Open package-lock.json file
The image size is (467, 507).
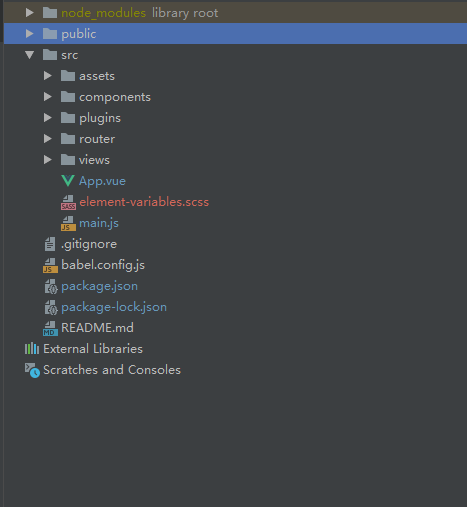(114, 307)
